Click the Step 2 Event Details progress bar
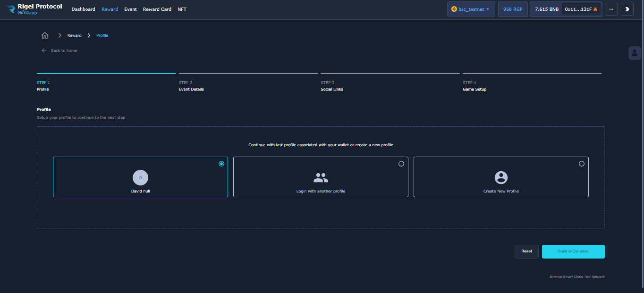The width and height of the screenshot is (644, 293). click(x=248, y=74)
